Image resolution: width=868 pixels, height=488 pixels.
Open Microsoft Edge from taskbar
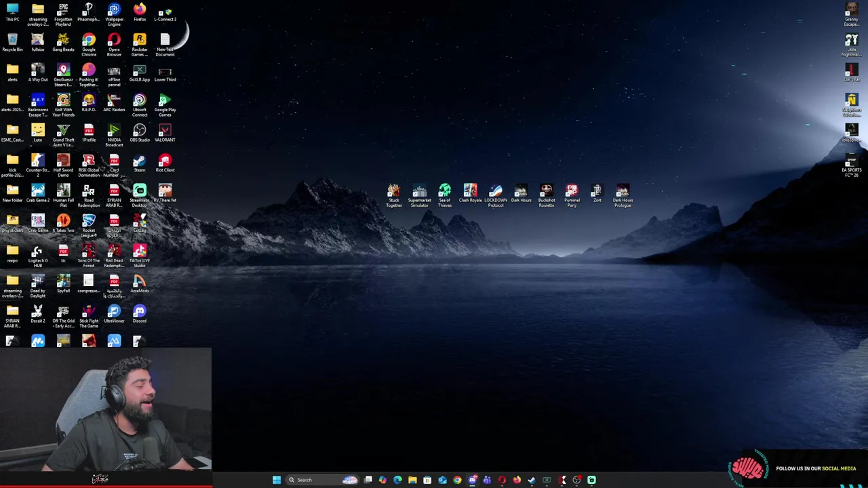click(x=397, y=480)
